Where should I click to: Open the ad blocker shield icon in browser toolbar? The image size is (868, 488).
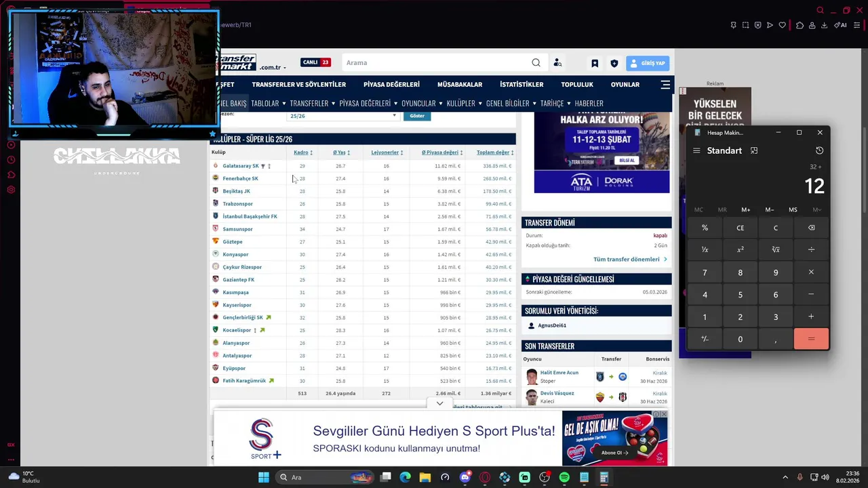(x=757, y=25)
